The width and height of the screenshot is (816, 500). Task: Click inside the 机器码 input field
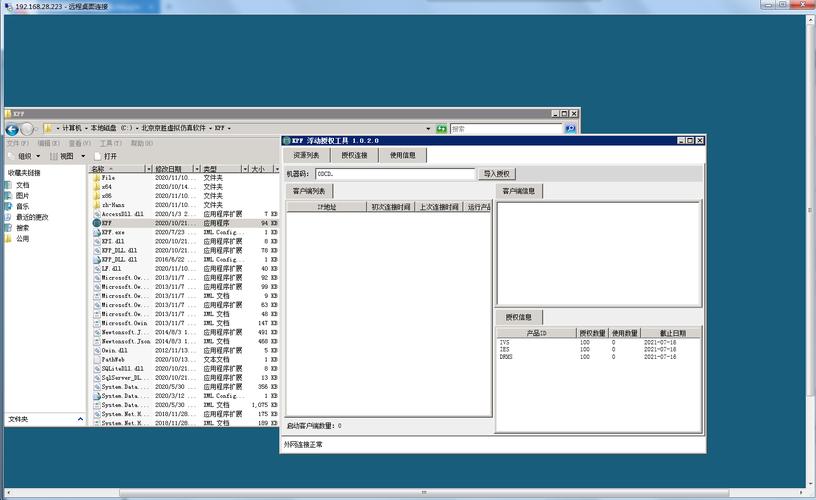click(396, 174)
